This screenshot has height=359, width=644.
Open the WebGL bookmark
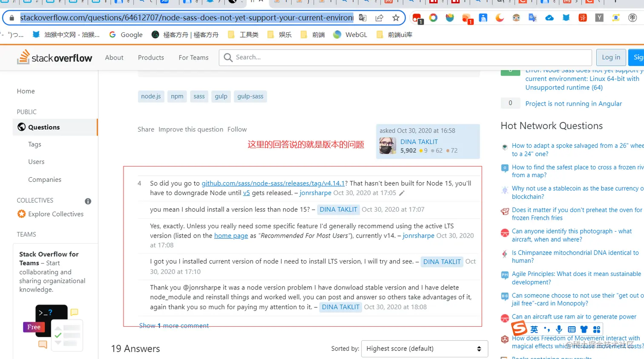coord(351,35)
